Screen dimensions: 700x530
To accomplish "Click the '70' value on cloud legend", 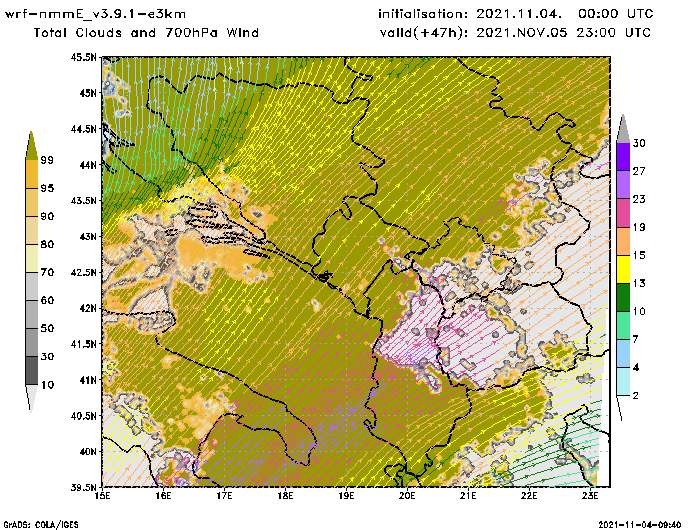I will click(47, 272).
